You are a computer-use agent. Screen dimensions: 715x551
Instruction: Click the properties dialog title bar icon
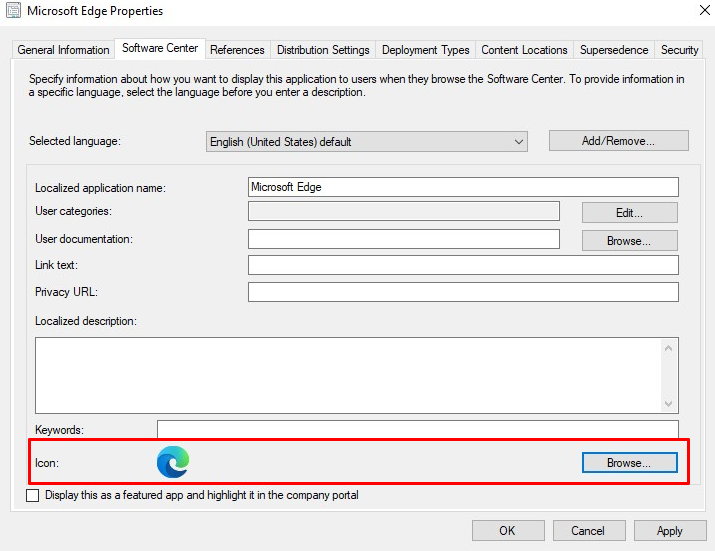pyautogui.click(x=13, y=10)
